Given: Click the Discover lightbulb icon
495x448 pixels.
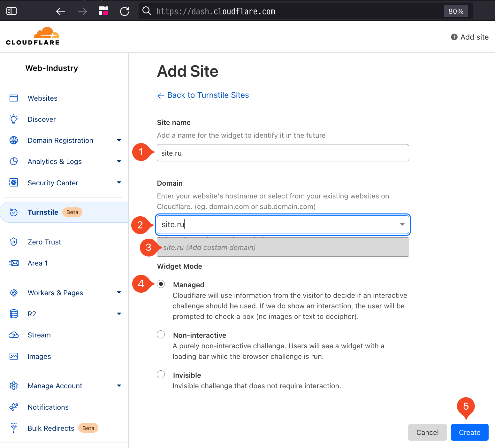Looking at the screenshot, I should click(x=14, y=119).
